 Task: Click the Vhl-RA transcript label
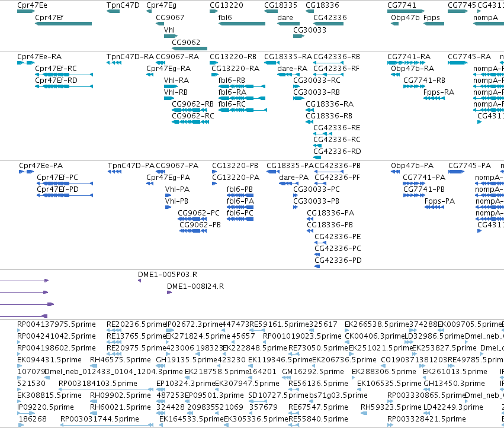pyautogui.click(x=176, y=81)
